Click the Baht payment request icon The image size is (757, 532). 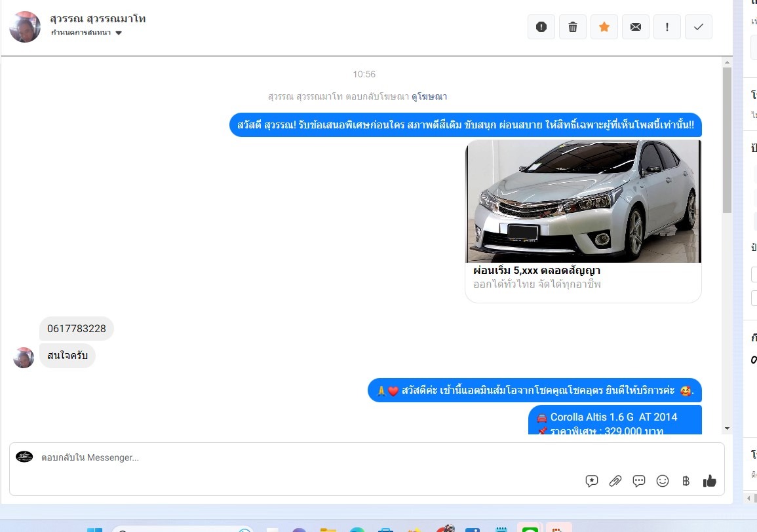coord(686,481)
